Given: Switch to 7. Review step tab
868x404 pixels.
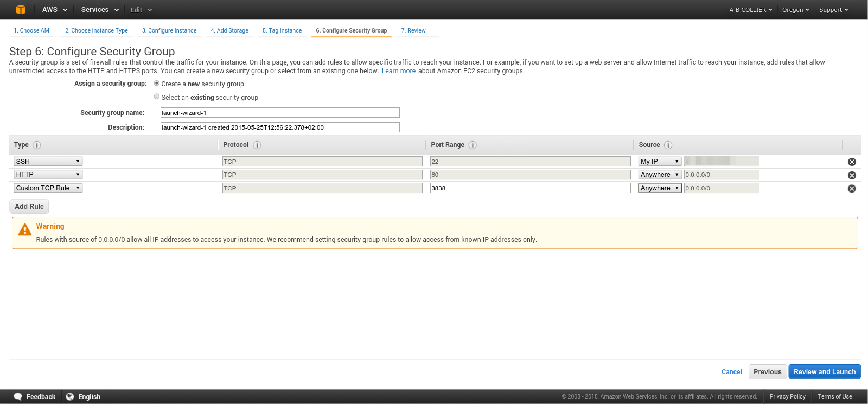Looking at the screenshot, I should coord(413,30).
